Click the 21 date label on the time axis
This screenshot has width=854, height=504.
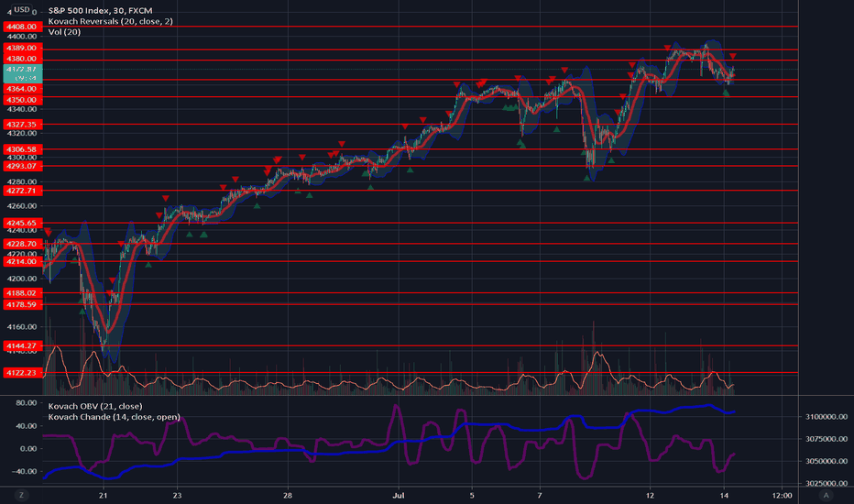pos(103,495)
